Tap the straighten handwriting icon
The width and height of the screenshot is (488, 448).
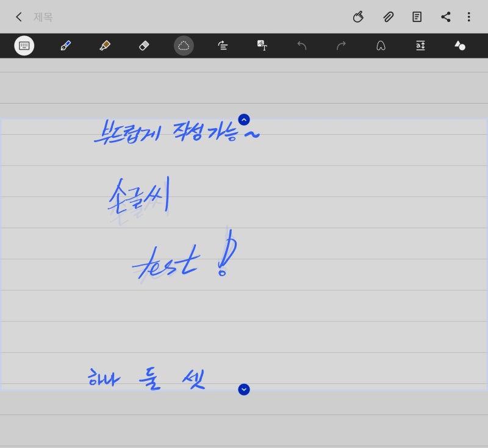(x=223, y=46)
